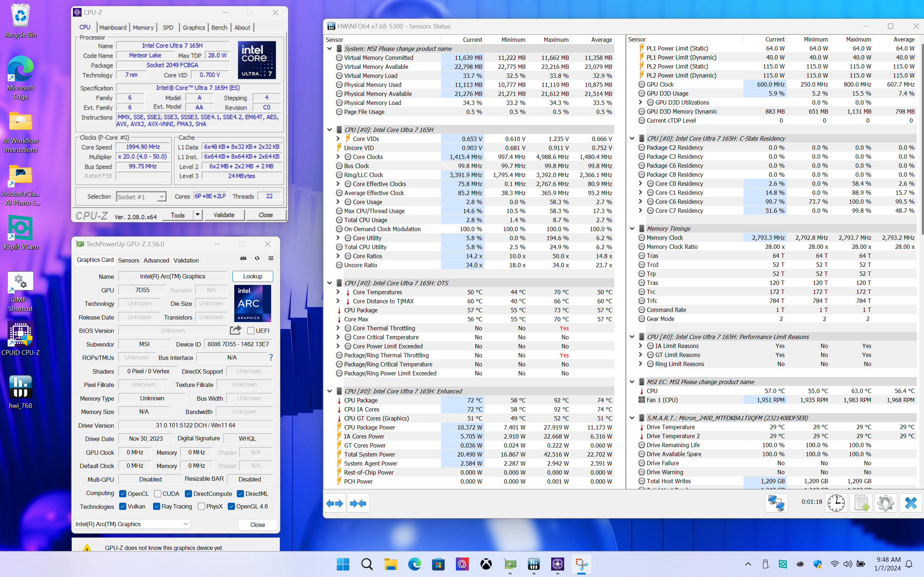Click the Lookup button in GPU-Z
The height and width of the screenshot is (577, 924).
coord(252,276)
